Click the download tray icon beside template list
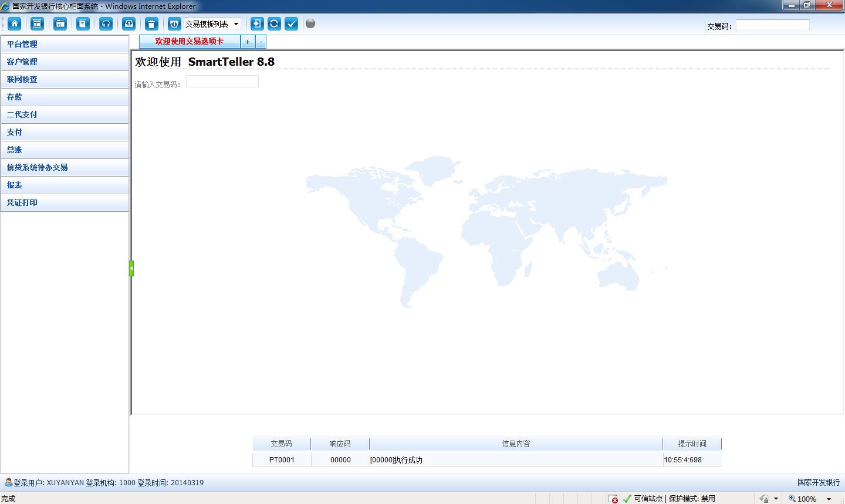845x504 pixels. pos(174,23)
